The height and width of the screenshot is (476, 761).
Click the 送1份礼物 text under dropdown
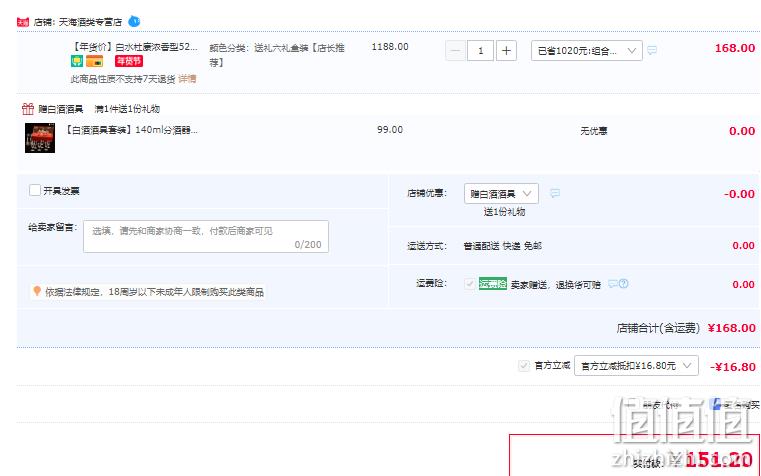[x=504, y=212]
